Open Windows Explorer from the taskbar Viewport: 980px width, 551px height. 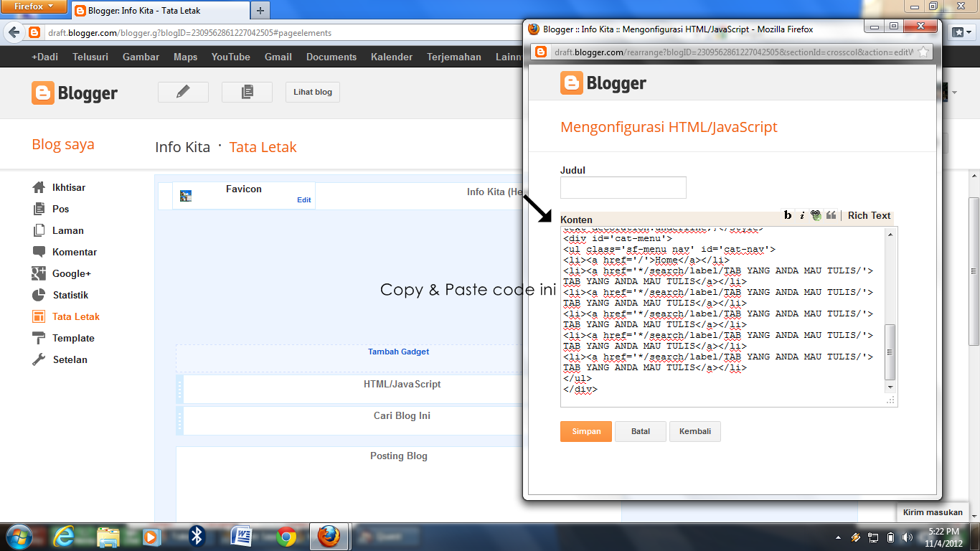[x=108, y=537]
